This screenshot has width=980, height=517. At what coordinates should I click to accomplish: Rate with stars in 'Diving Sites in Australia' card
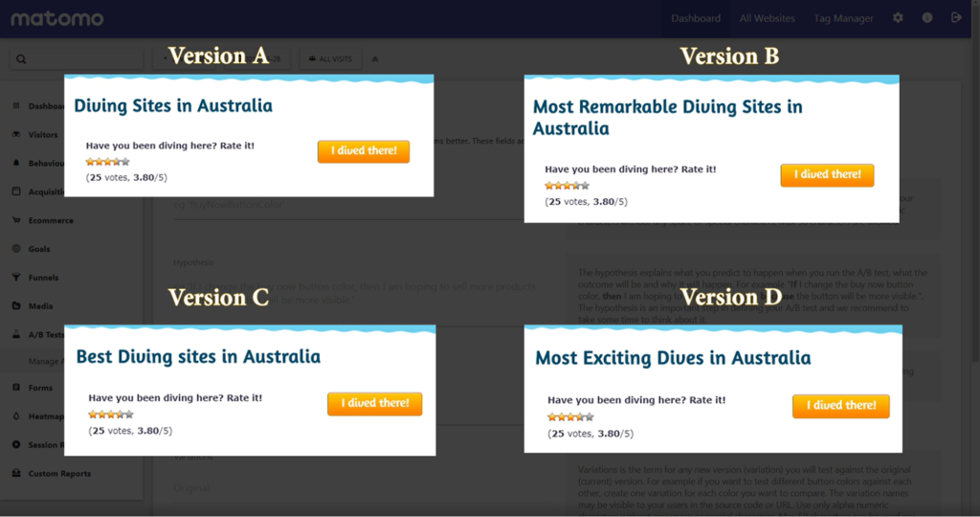[107, 161]
